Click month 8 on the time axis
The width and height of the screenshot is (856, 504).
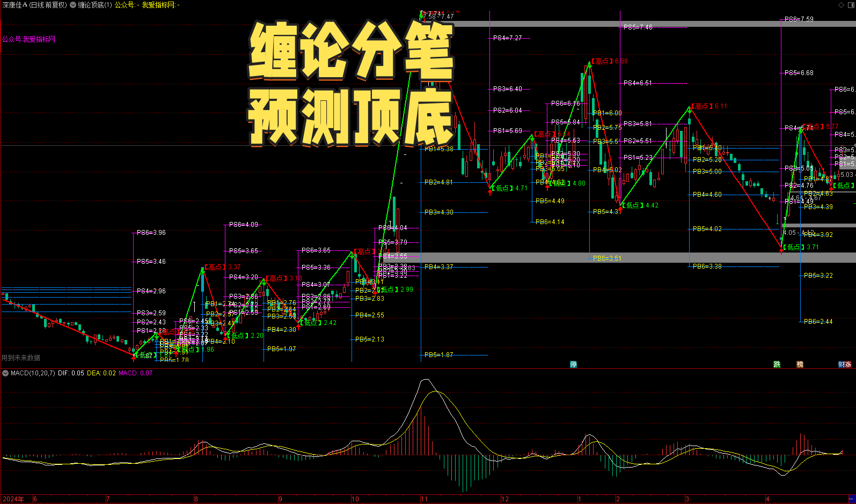196,499
